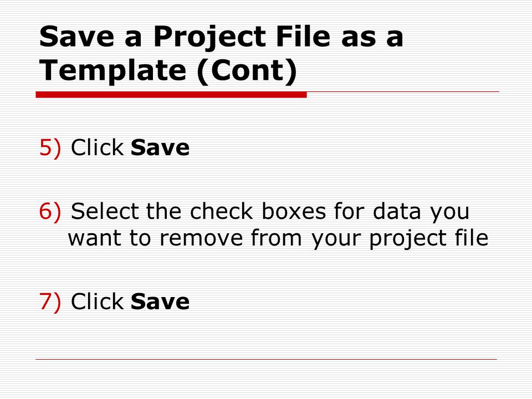The height and width of the screenshot is (399, 532).
Task: Click bold "Save" in step 5
Action: 160,147
